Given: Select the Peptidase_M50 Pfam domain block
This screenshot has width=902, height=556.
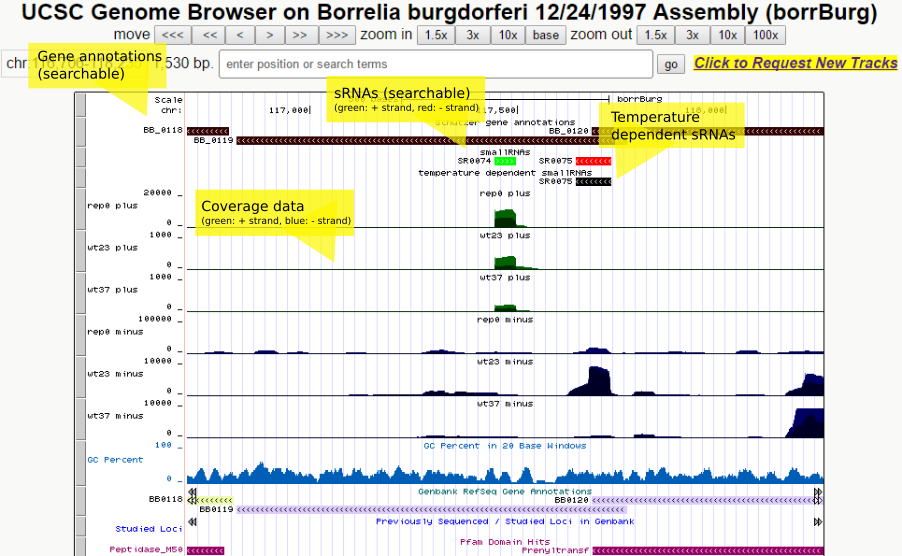Looking at the screenshot, I should click(205, 550).
